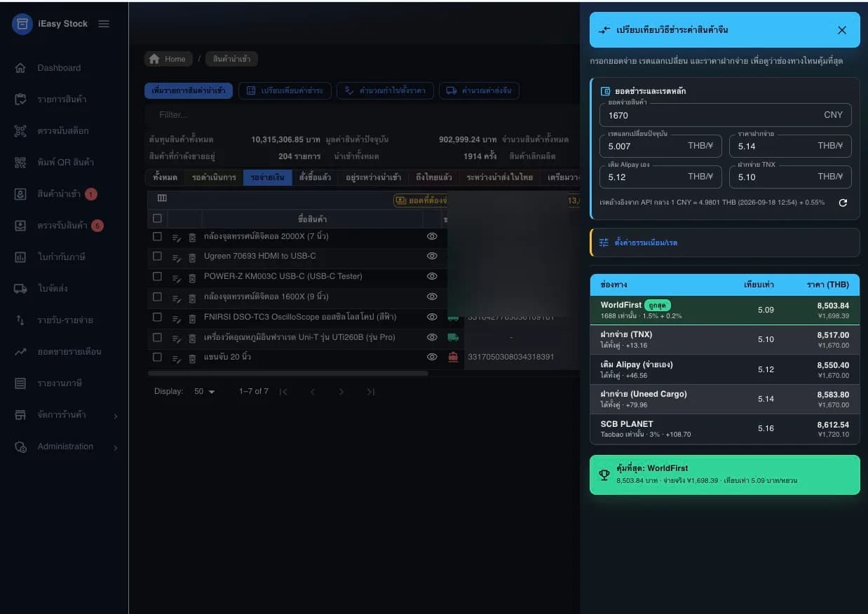
Task: Tick checkbox for Ugreen 70693 HDMI to USB-C
Action: point(157,256)
